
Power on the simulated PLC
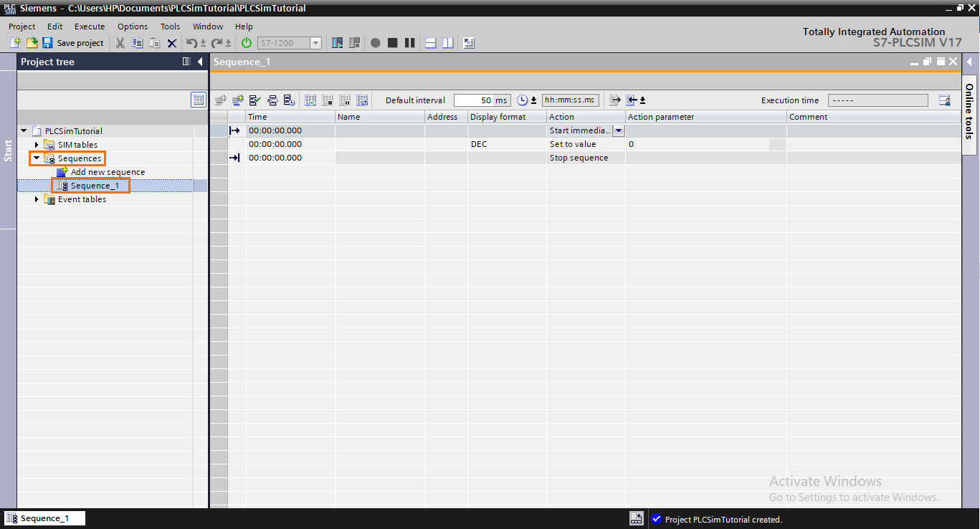pos(247,43)
